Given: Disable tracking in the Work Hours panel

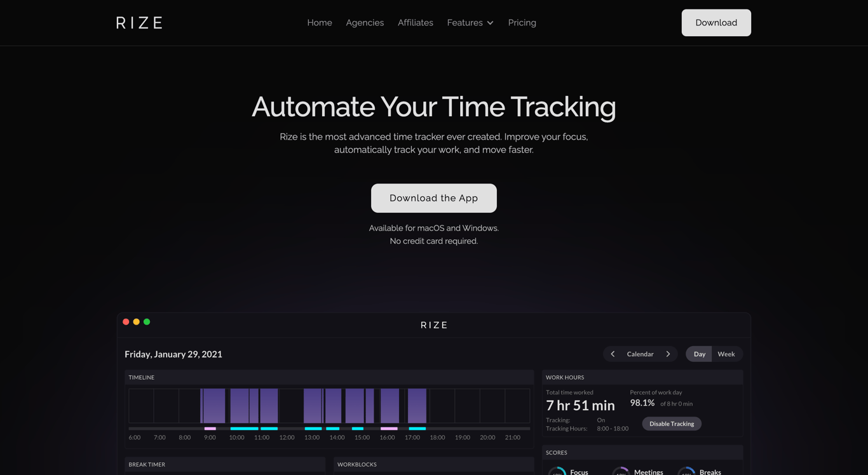Looking at the screenshot, I should pyautogui.click(x=672, y=424).
